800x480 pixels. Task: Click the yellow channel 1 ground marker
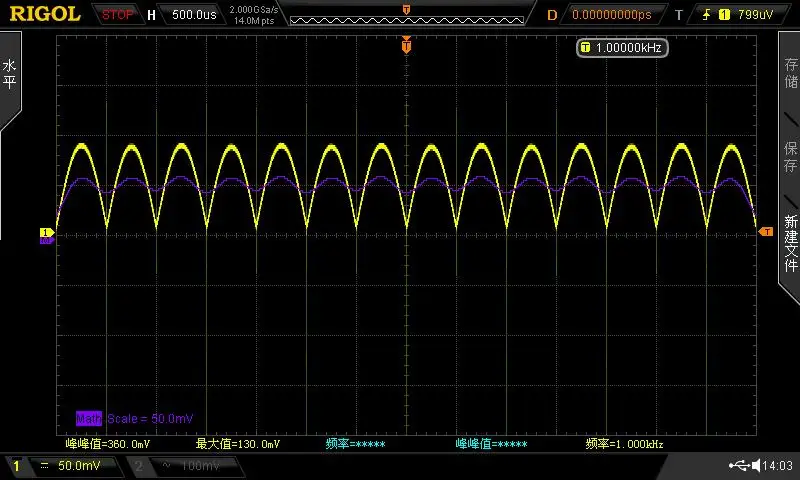click(46, 233)
